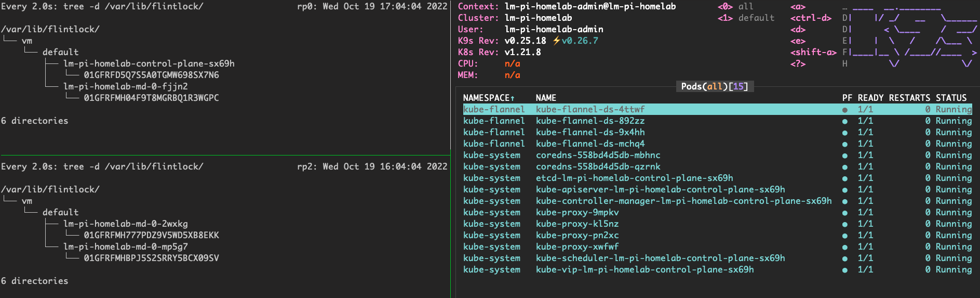This screenshot has height=298, width=980.
Task: Select the kube-apiserver control-plane pod
Action: (x=717, y=189)
